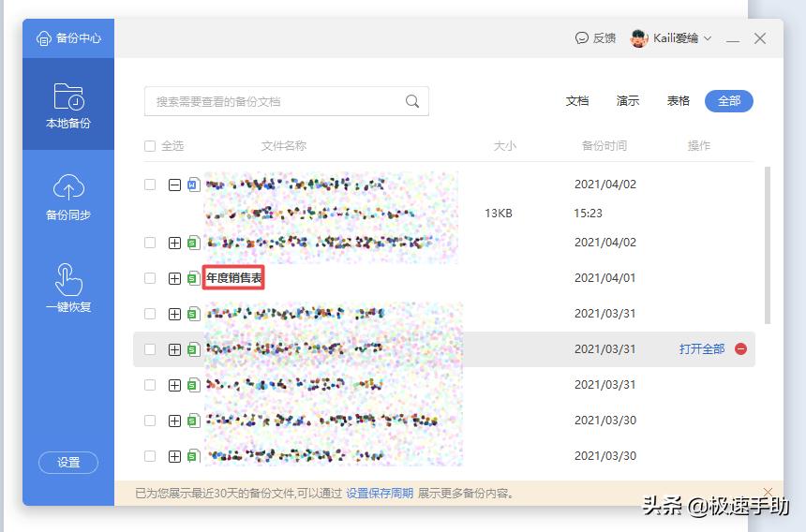
Task: Open the 设置保存周期 link
Action: (x=380, y=493)
